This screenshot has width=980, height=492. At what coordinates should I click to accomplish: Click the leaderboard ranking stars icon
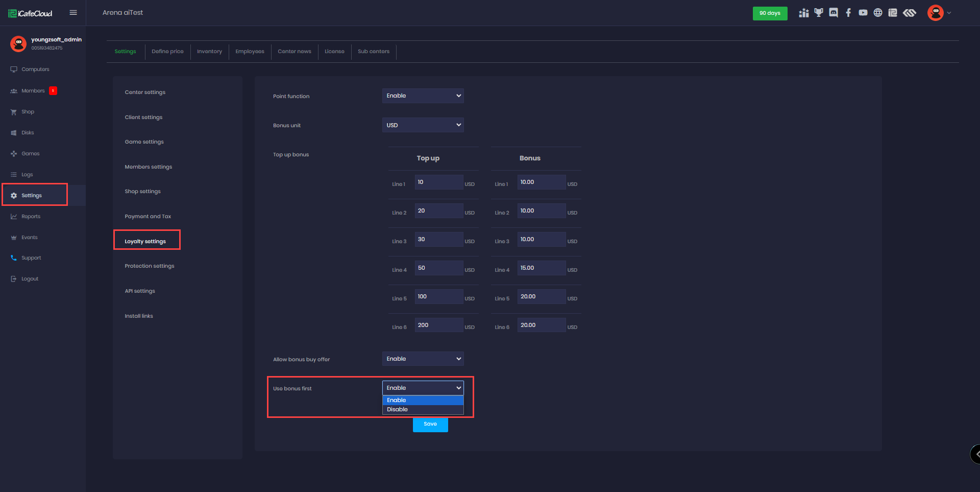point(804,13)
